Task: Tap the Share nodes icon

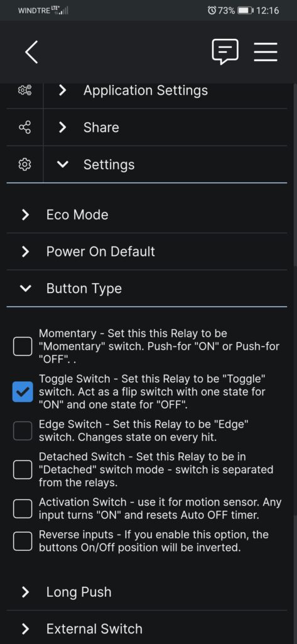Action: (x=25, y=127)
